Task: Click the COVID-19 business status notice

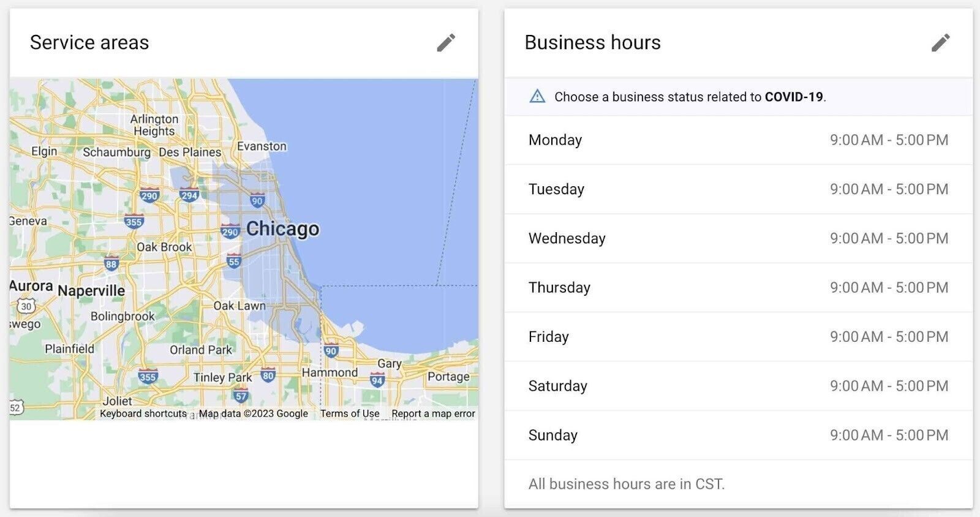Action: tap(690, 97)
